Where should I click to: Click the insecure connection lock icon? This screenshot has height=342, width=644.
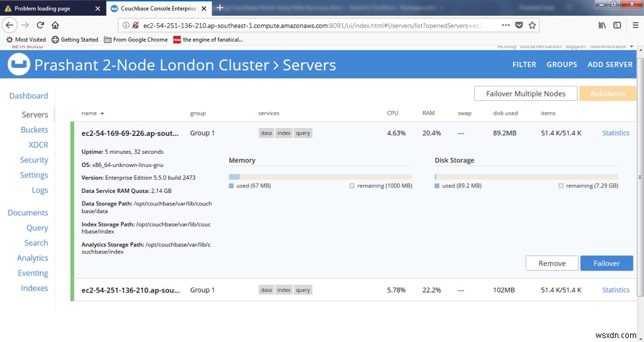click(136, 26)
